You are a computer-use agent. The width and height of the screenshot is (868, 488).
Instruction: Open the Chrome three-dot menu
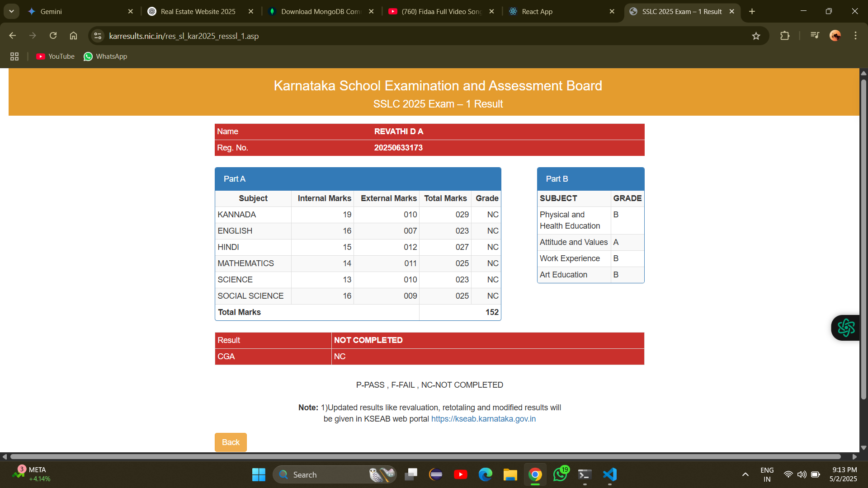(855, 36)
